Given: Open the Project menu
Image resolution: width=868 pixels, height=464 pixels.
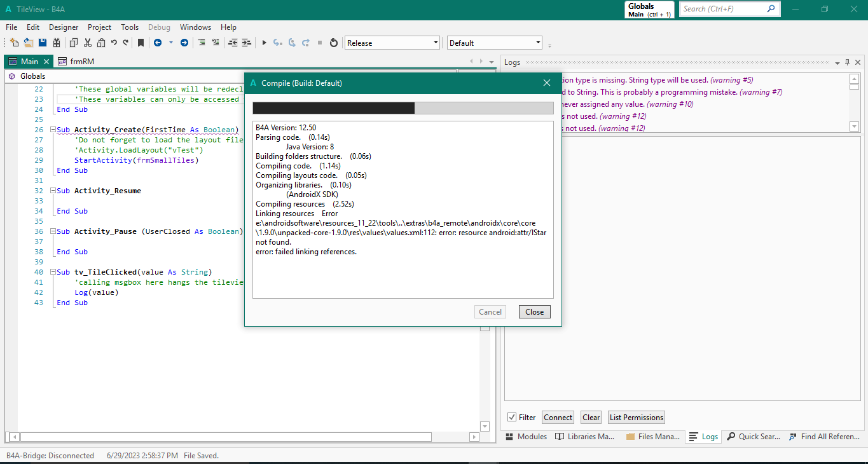Looking at the screenshot, I should tap(99, 27).
